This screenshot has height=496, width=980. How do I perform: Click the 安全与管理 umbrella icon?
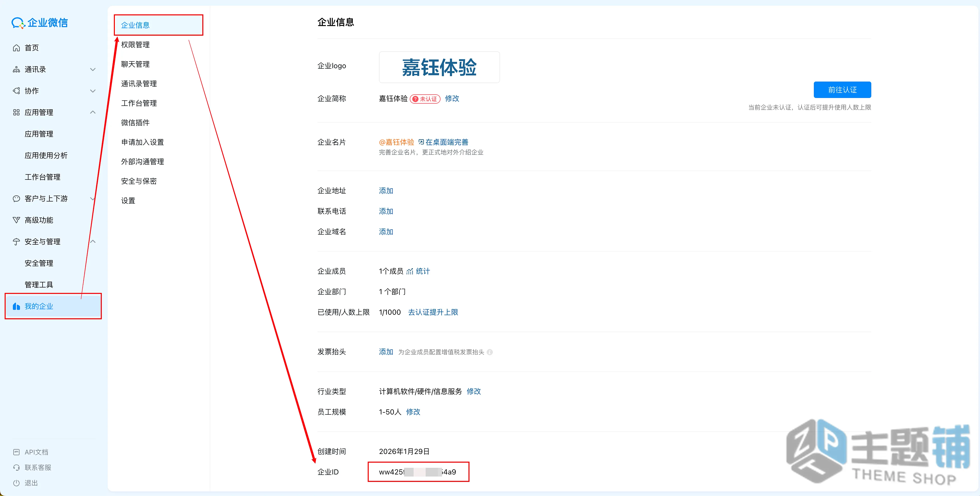[x=16, y=242]
